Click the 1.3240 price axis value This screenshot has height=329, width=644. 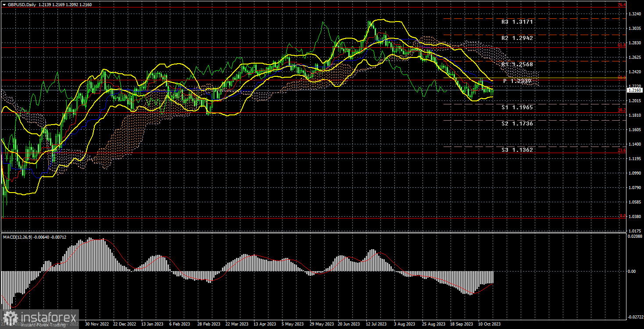pyautogui.click(x=634, y=14)
